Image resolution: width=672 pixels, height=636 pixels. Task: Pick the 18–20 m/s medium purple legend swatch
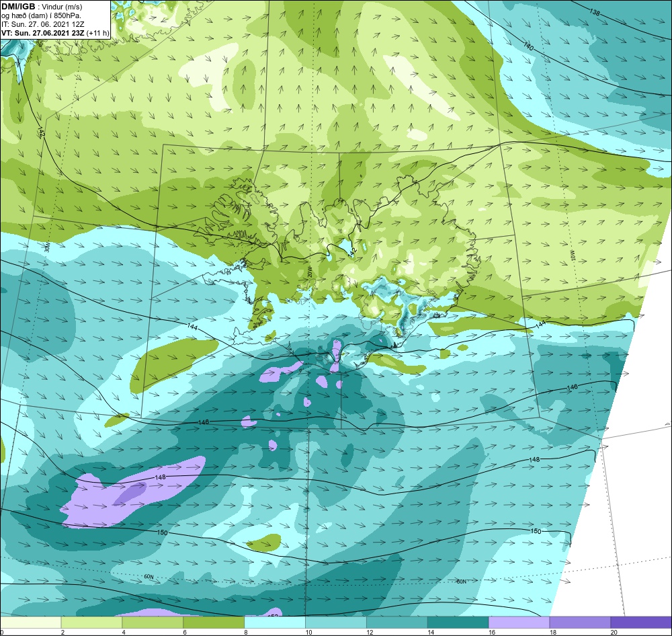pos(581,622)
